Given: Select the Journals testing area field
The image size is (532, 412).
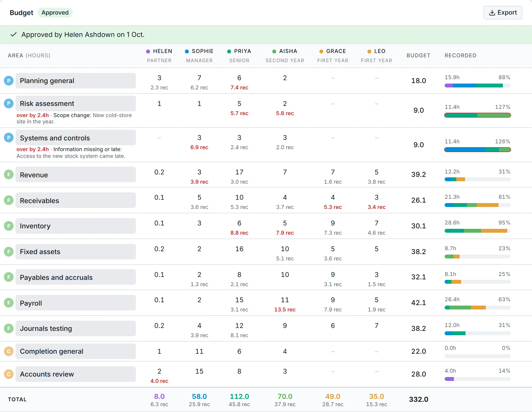Looking at the screenshot, I should pos(76,329).
